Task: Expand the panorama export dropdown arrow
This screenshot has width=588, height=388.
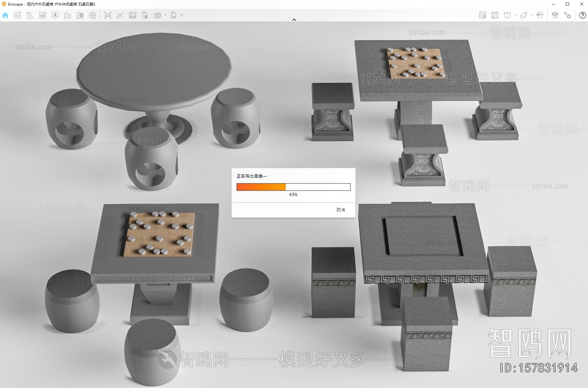Action: click(165, 15)
